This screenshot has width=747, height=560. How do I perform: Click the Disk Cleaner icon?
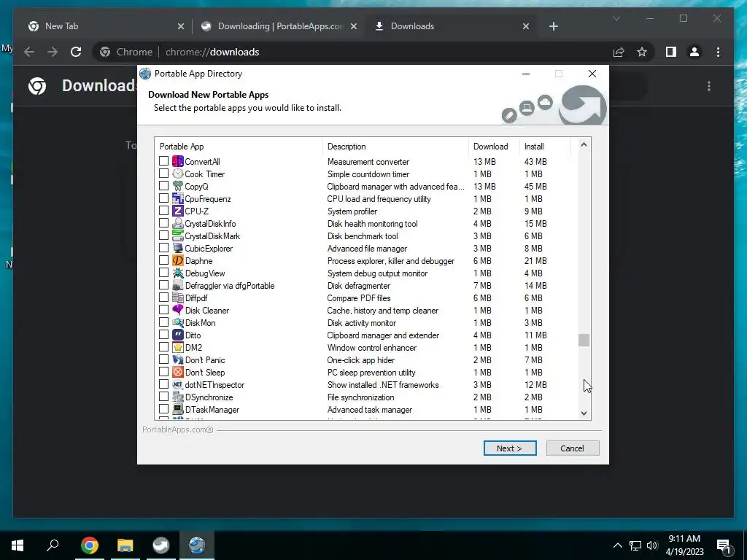178,310
